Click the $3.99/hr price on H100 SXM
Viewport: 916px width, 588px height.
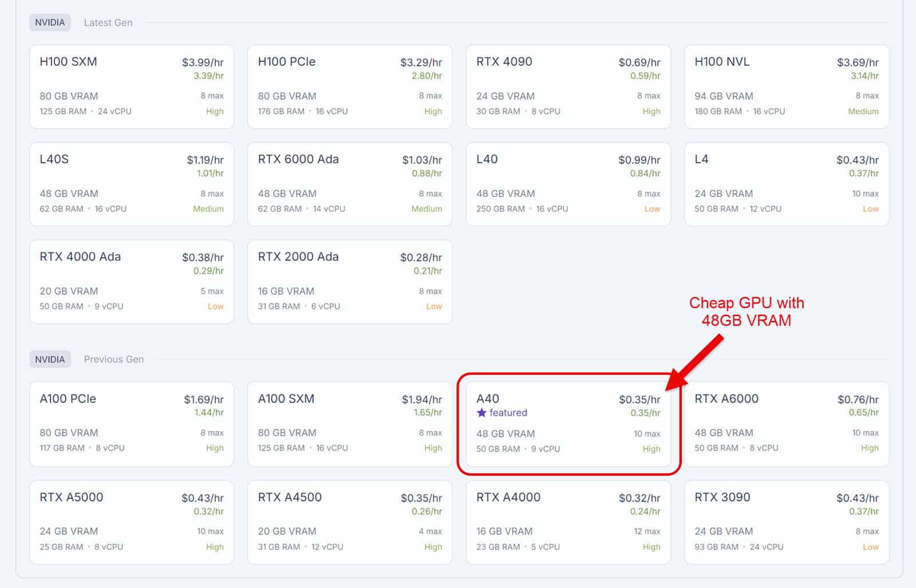(x=203, y=62)
